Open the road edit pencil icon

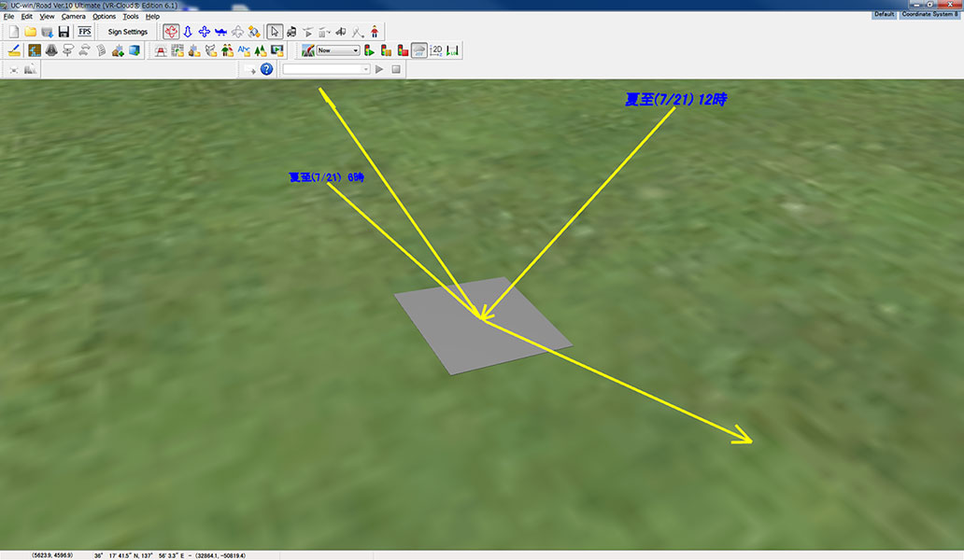click(x=13, y=50)
